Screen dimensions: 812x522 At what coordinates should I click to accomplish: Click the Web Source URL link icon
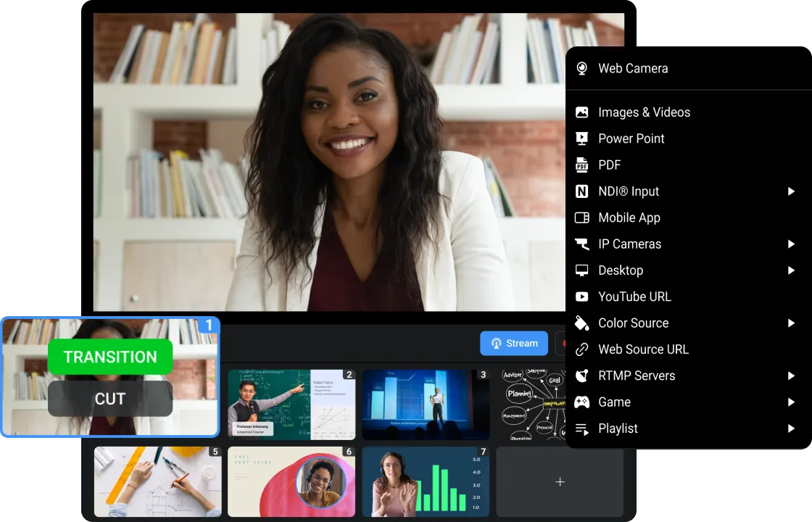click(581, 349)
